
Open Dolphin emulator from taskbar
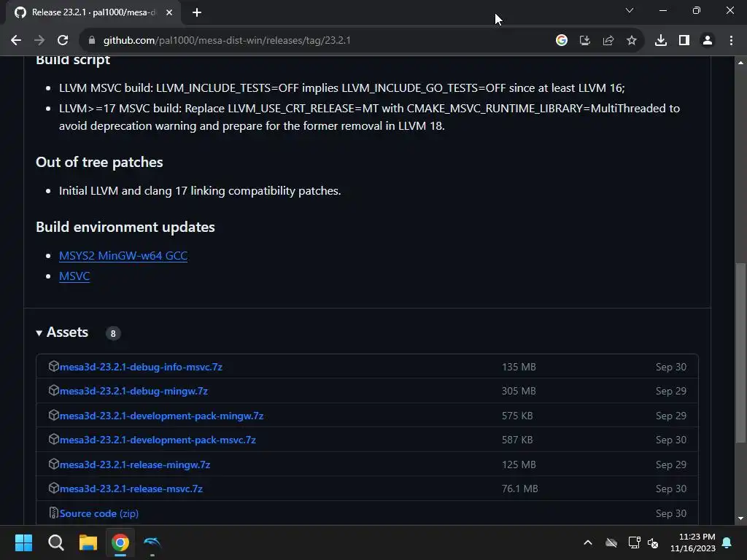pos(152,542)
